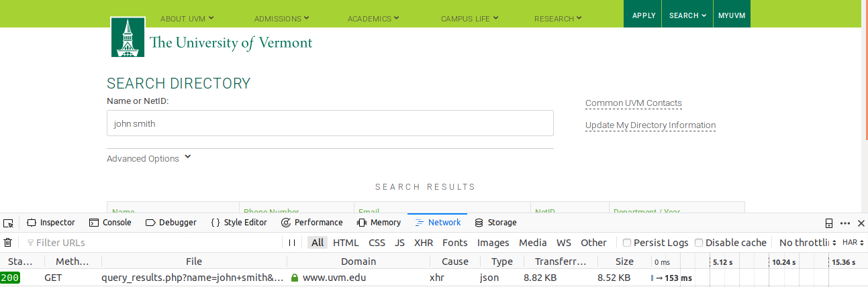Screen dimensions: 868x287
Task: Filter requests by WS
Action: pos(564,243)
